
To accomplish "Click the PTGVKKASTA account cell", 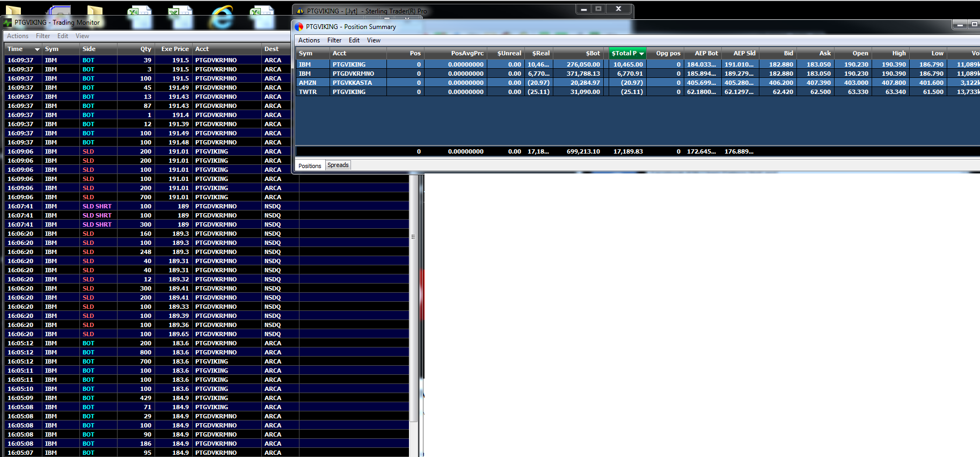I will (352, 83).
